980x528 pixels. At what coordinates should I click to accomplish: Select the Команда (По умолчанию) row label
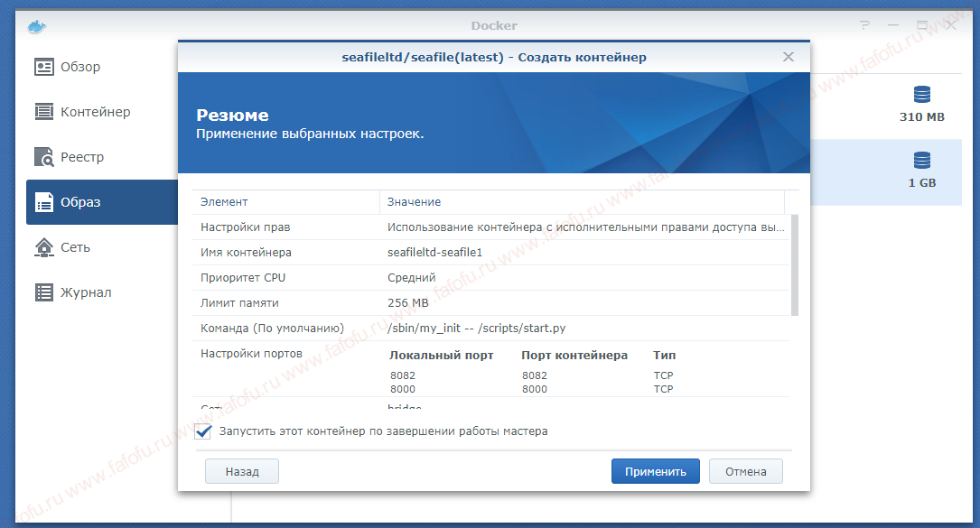pos(272,328)
